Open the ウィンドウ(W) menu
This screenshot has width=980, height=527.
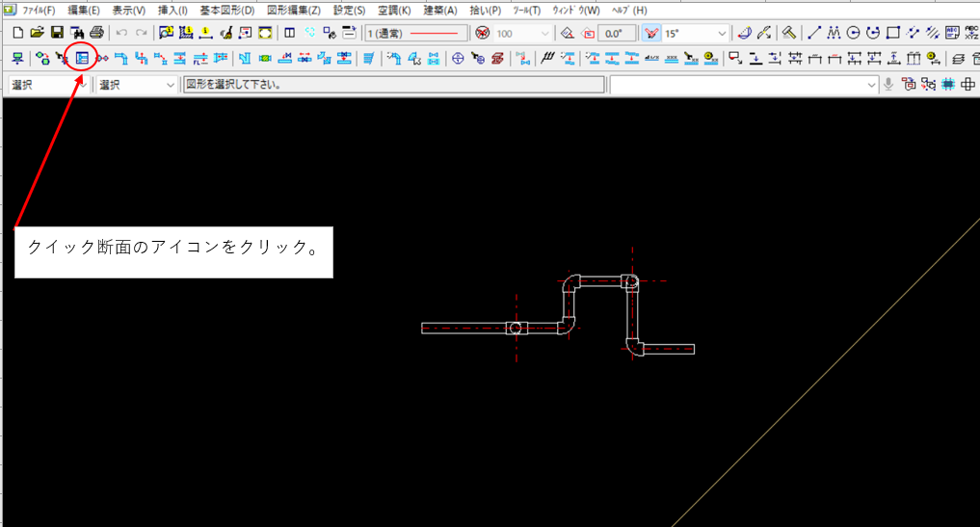[x=575, y=10]
